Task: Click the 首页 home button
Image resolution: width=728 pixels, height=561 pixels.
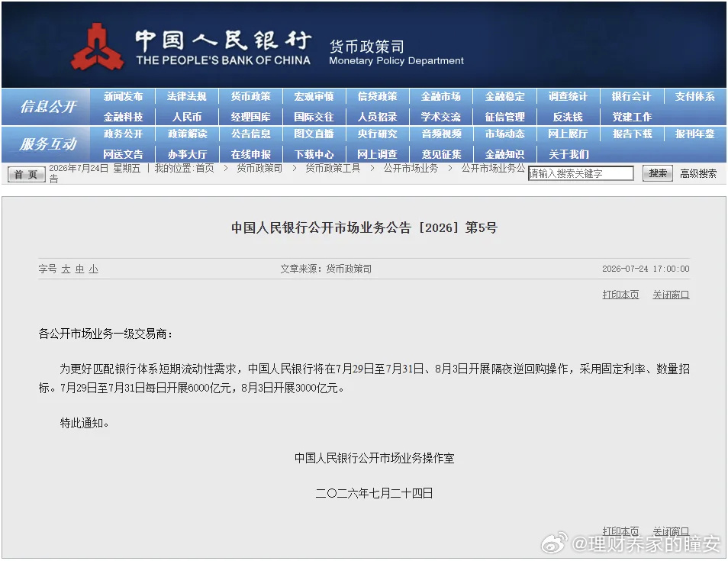Action: point(27,175)
